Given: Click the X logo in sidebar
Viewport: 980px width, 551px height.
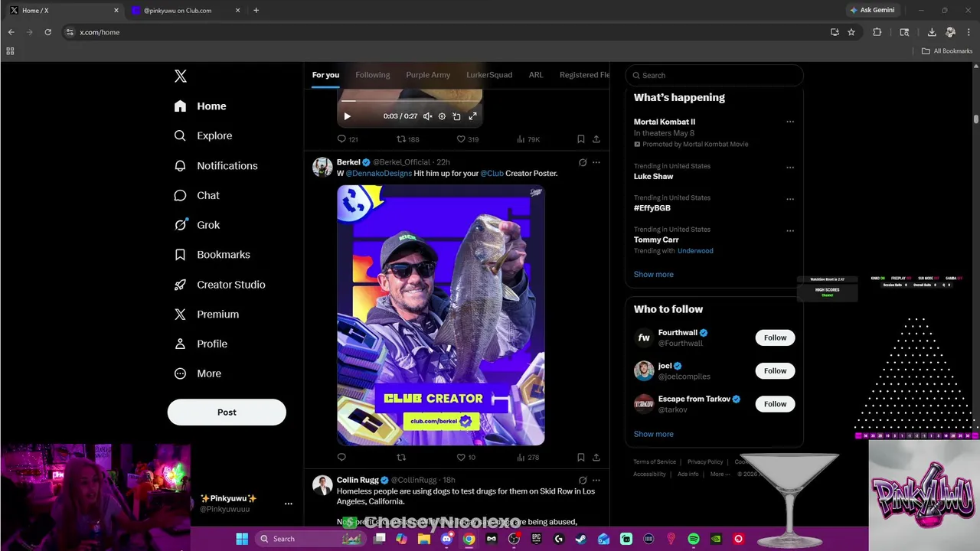Looking at the screenshot, I should [181, 76].
